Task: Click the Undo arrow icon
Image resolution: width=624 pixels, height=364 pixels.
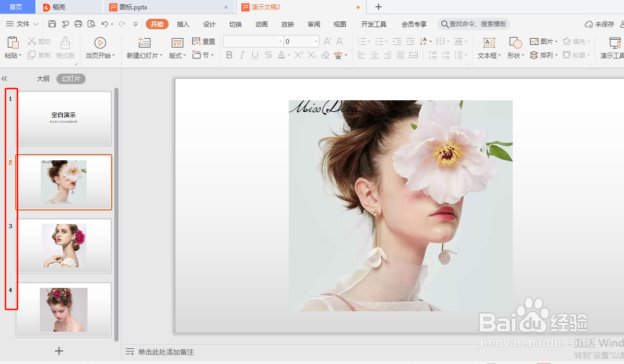Action: (x=104, y=24)
